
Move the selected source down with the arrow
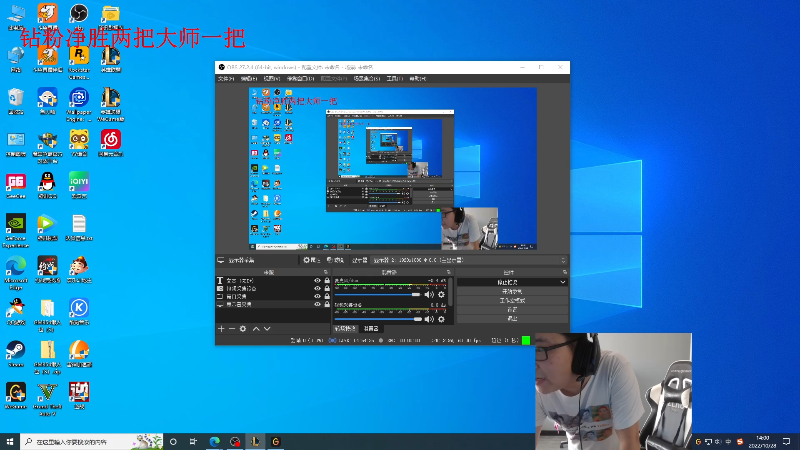click(267, 329)
